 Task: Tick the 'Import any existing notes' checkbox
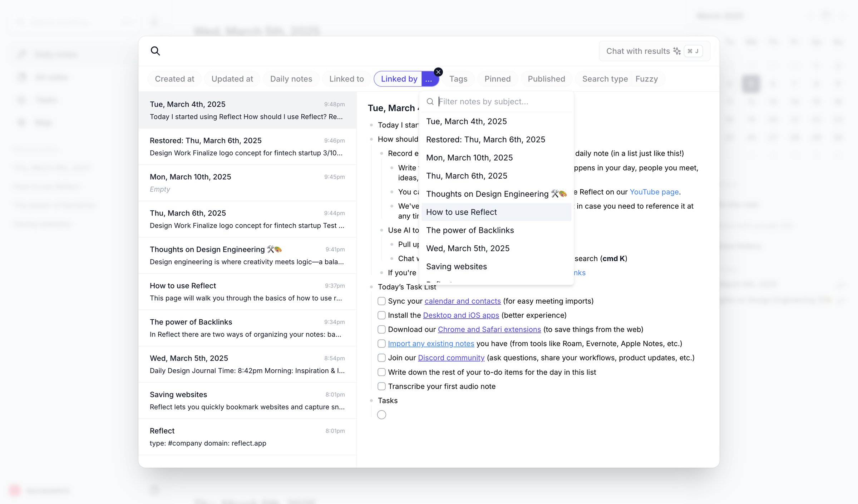[381, 344]
